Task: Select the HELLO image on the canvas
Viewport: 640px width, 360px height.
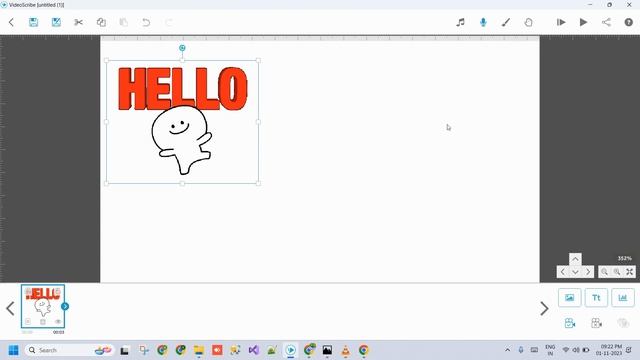Action: (182, 122)
